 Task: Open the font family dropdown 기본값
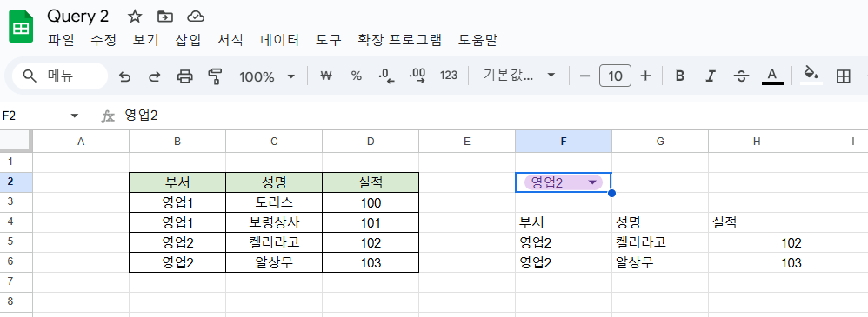click(x=518, y=76)
